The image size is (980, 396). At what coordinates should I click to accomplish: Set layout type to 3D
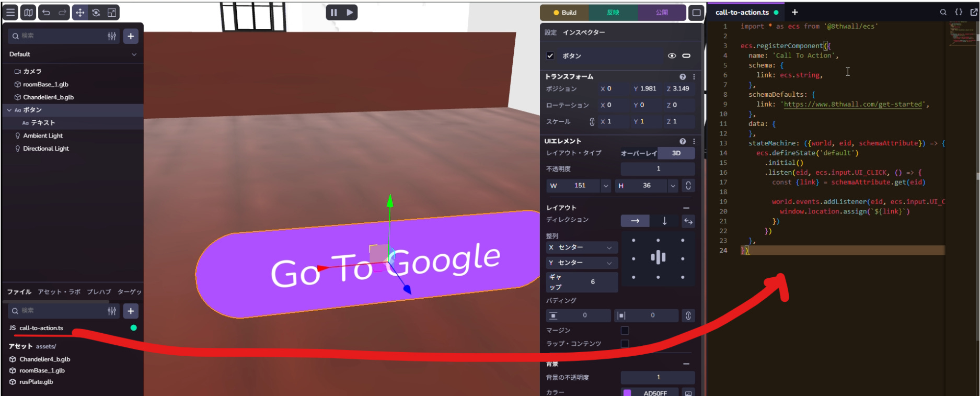click(x=676, y=153)
